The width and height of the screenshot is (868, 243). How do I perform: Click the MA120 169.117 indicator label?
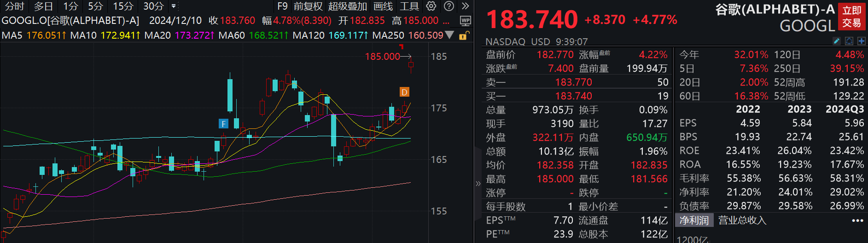330,35
